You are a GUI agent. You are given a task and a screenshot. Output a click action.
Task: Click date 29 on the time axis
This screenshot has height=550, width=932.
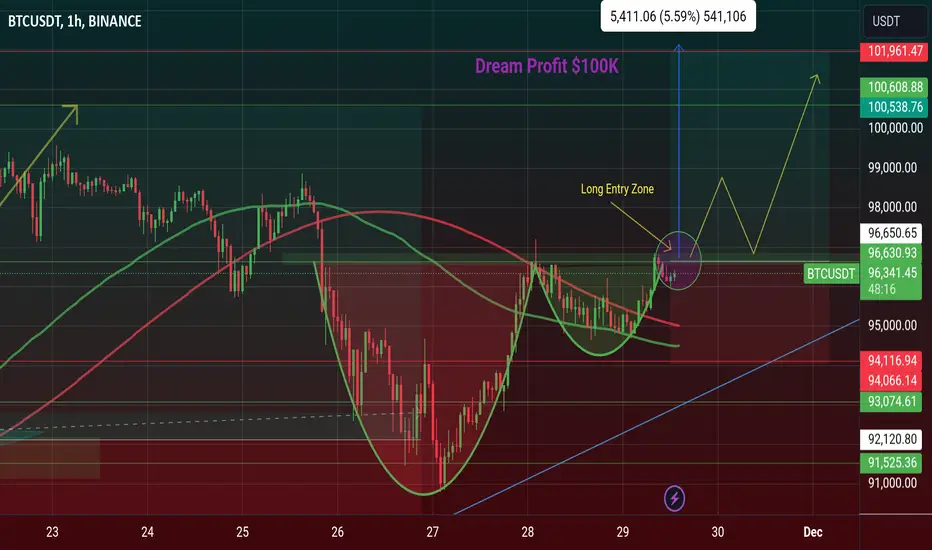[623, 532]
